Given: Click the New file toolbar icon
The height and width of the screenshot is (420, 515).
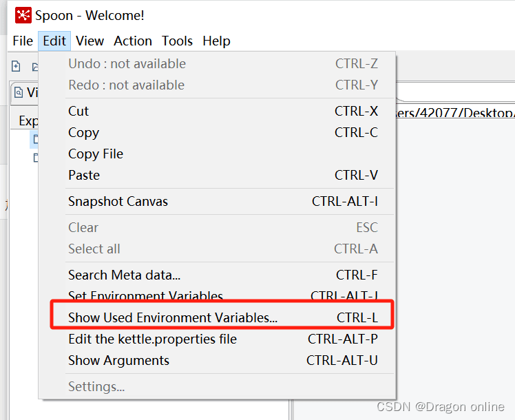Looking at the screenshot, I should click(x=16, y=66).
